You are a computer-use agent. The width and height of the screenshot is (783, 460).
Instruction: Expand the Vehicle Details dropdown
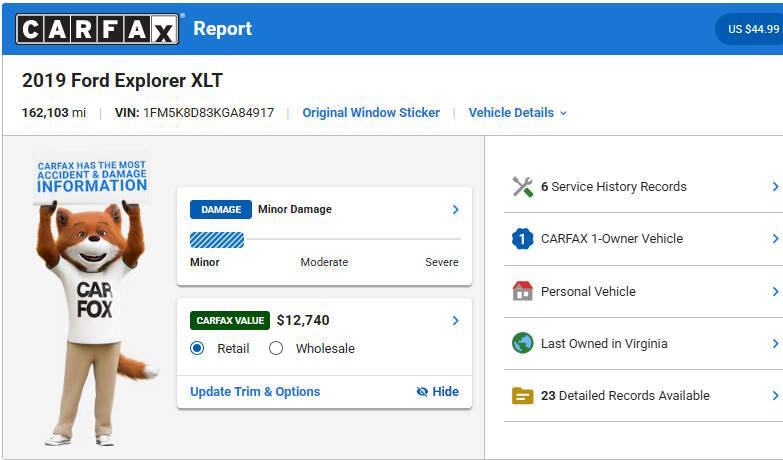(x=517, y=113)
